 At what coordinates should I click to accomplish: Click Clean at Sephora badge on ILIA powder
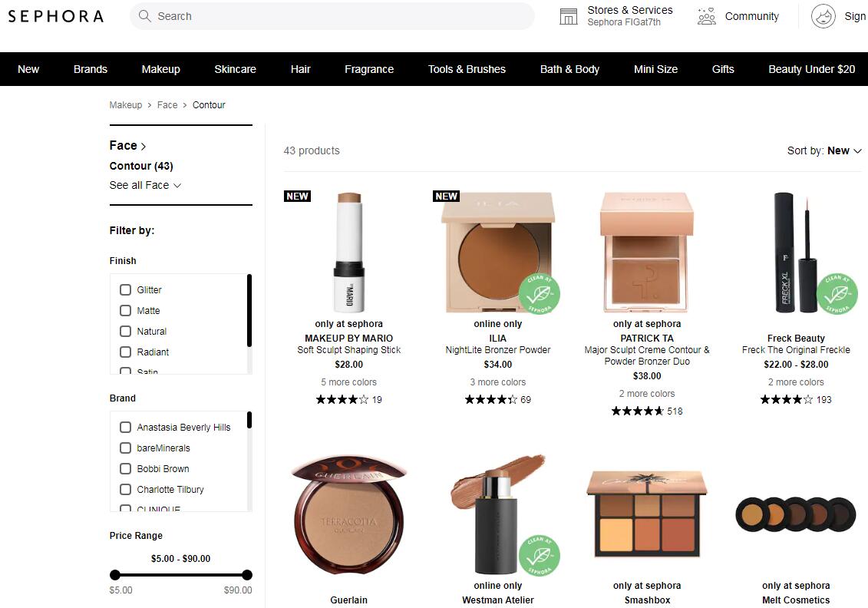pos(540,294)
